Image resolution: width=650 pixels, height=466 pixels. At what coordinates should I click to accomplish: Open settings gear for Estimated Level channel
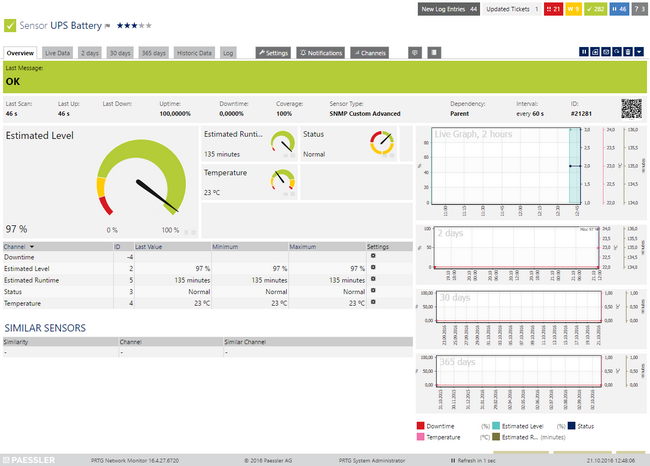click(373, 267)
